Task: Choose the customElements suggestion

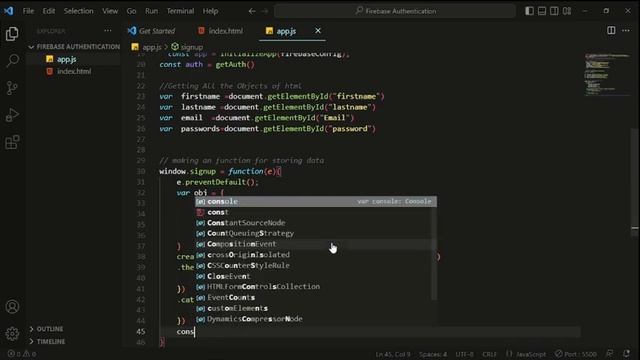Action: 316,308
